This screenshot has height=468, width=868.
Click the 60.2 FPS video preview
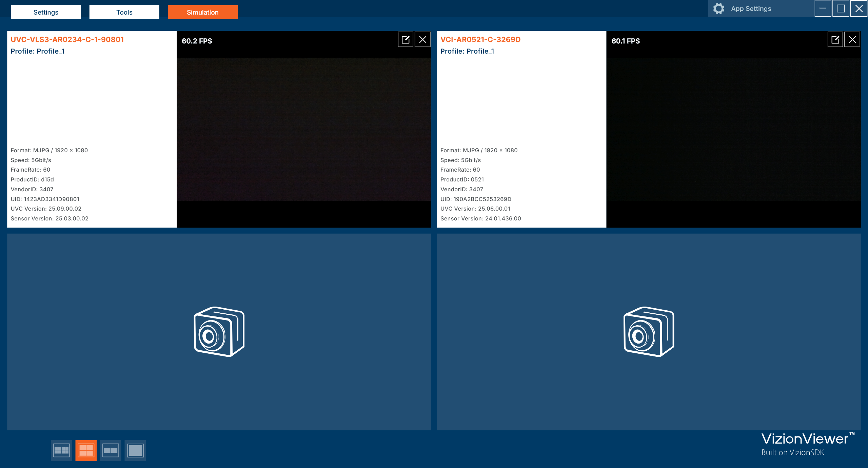[304, 129]
